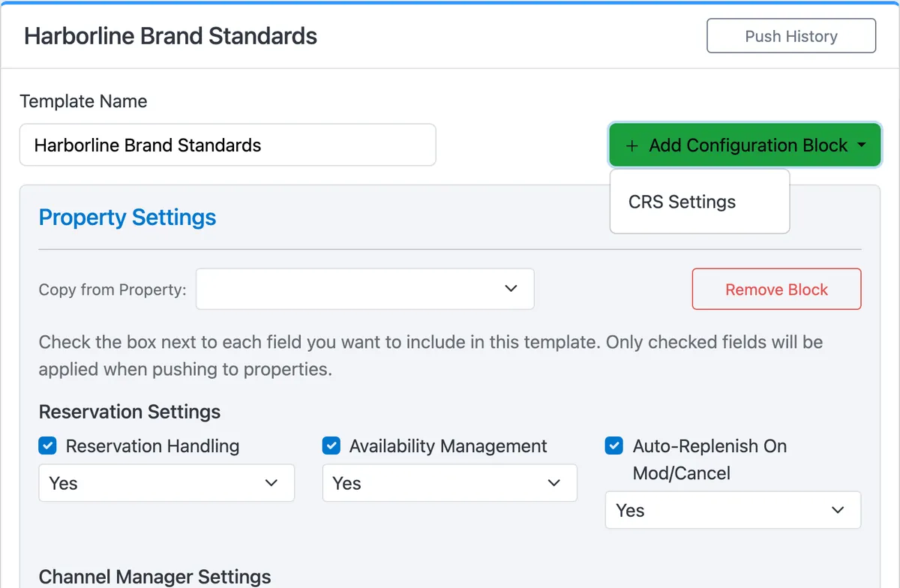The width and height of the screenshot is (900, 588).
Task: Remove the Property Settings block
Action: click(x=776, y=289)
